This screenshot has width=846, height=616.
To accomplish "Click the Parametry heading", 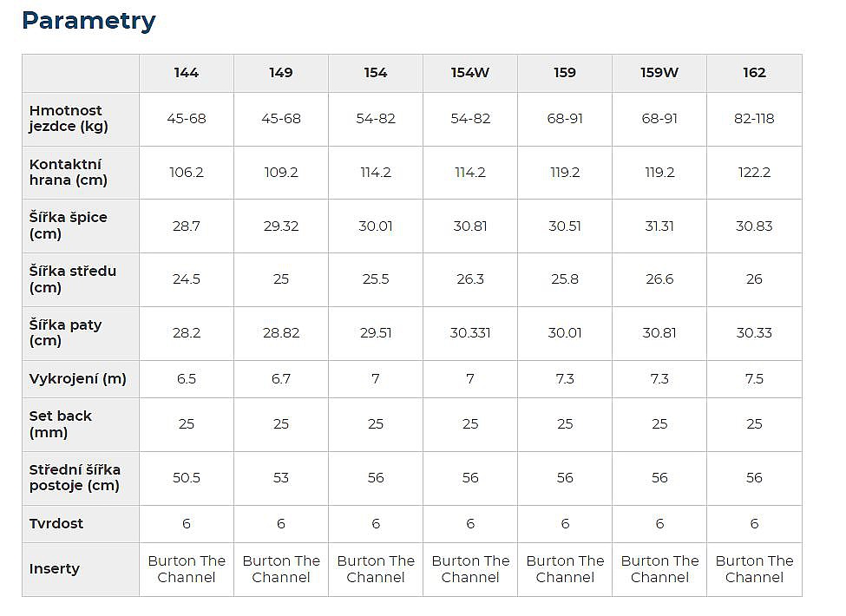I will point(89,21).
